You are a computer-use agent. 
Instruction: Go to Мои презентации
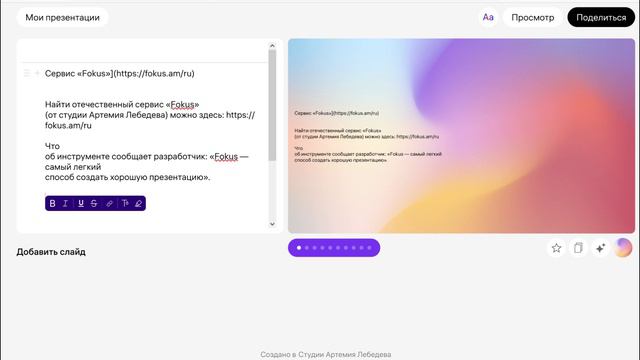(62, 18)
